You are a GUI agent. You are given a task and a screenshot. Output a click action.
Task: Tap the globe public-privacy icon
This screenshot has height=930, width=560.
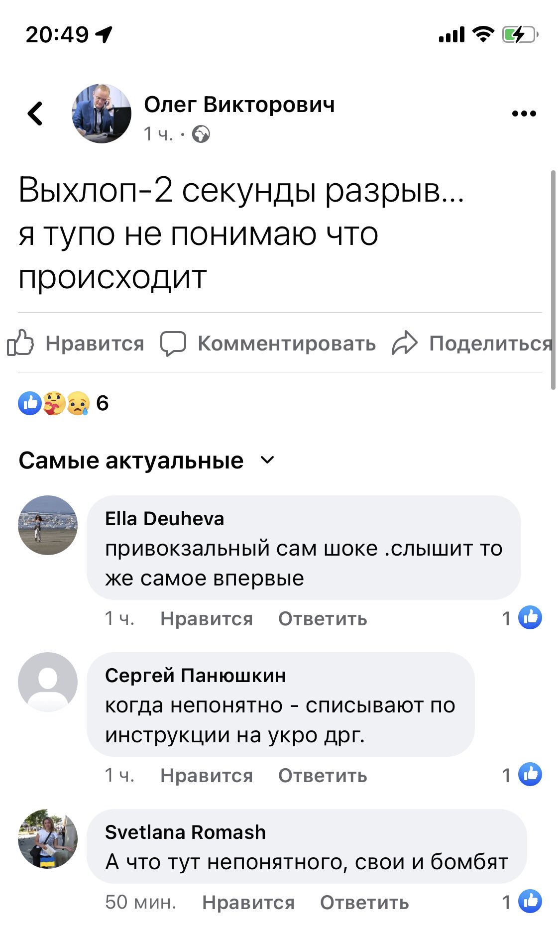point(201,134)
